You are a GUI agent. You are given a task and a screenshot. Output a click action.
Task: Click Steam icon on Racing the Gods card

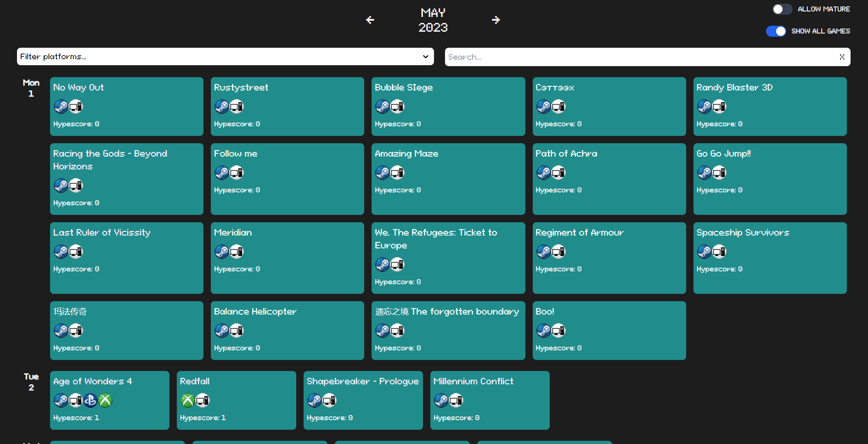pyautogui.click(x=61, y=185)
